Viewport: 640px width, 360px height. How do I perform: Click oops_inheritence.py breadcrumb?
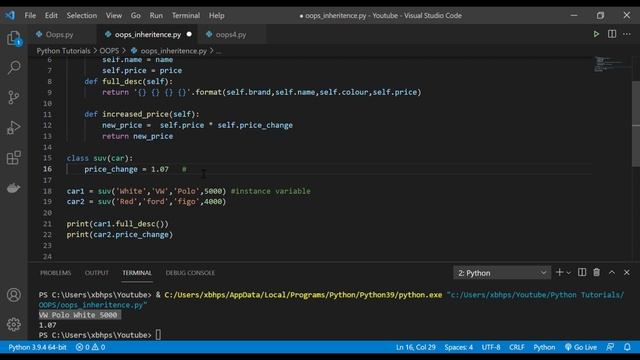[173, 51]
